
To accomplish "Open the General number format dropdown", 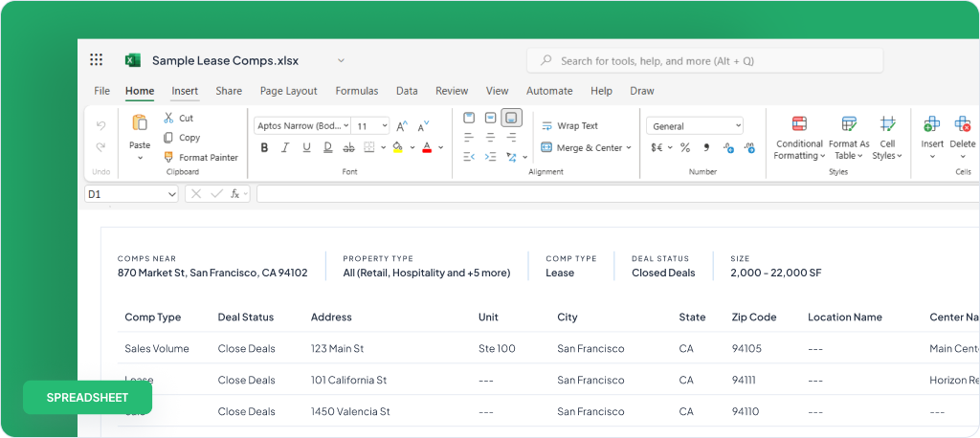I will tap(695, 126).
